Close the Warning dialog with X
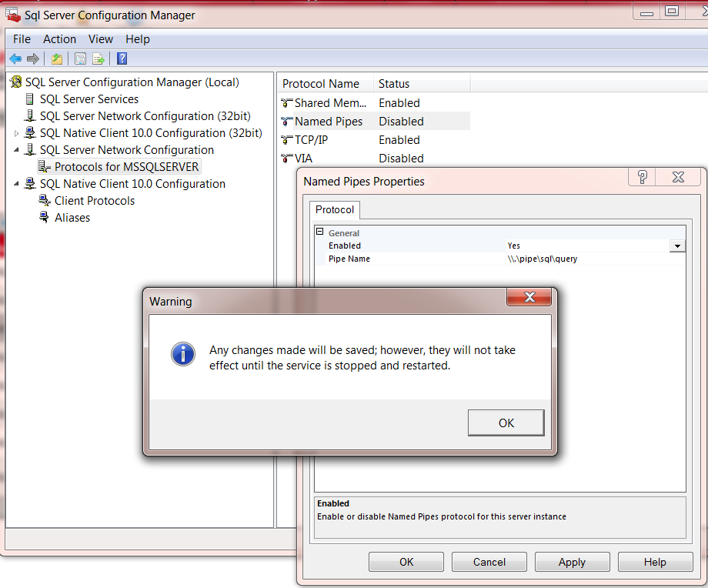Image resolution: width=708 pixels, height=588 pixels. coord(529,297)
